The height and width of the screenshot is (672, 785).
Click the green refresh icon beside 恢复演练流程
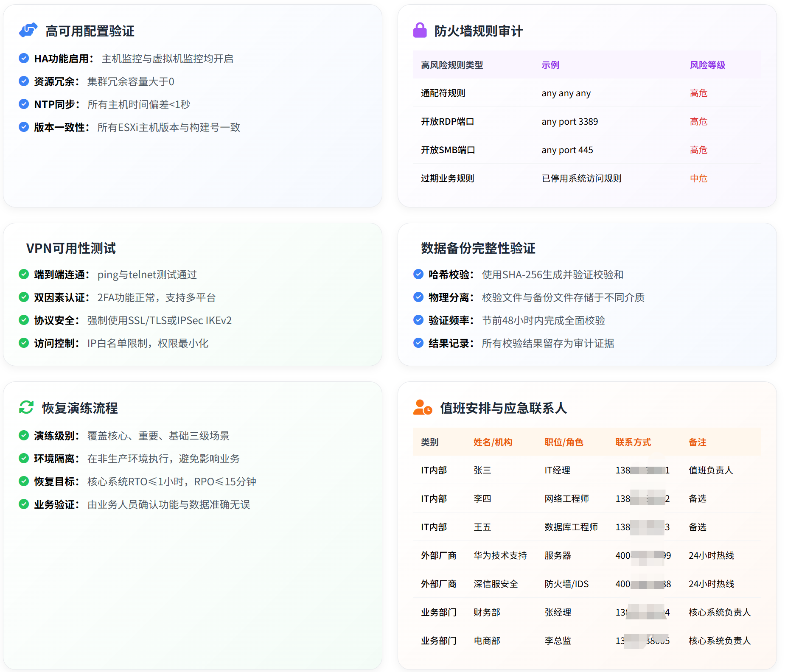tap(26, 407)
